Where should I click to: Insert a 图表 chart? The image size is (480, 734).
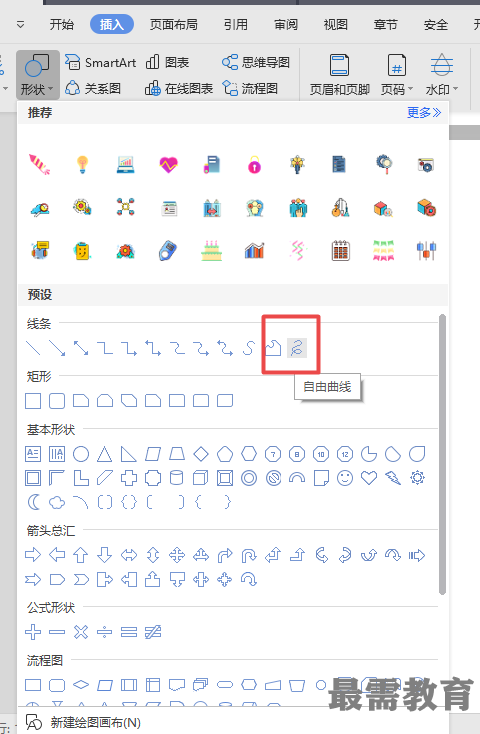(x=167, y=62)
